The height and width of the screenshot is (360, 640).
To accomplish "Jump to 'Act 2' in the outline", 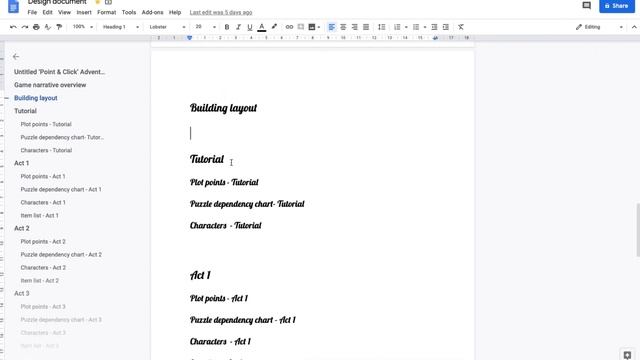I will pos(22,228).
